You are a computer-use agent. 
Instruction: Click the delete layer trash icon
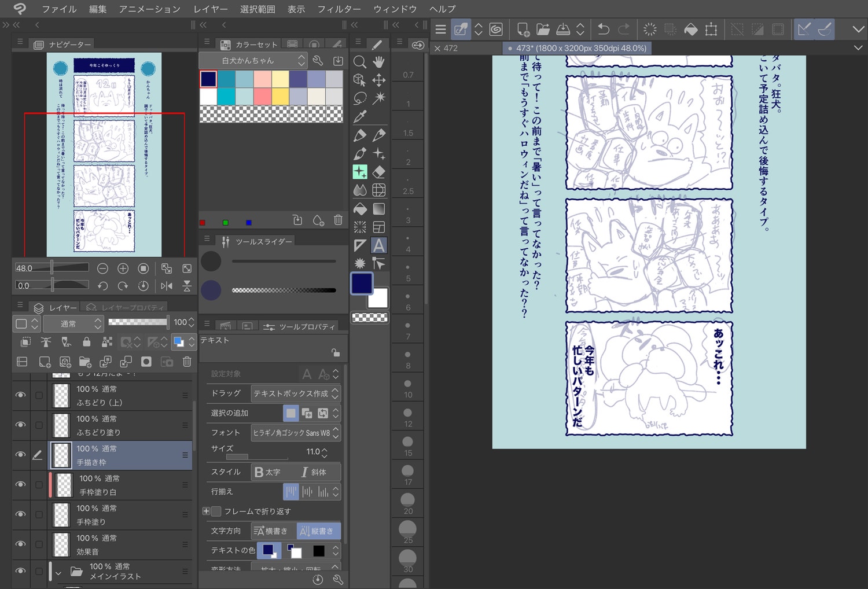(x=187, y=362)
